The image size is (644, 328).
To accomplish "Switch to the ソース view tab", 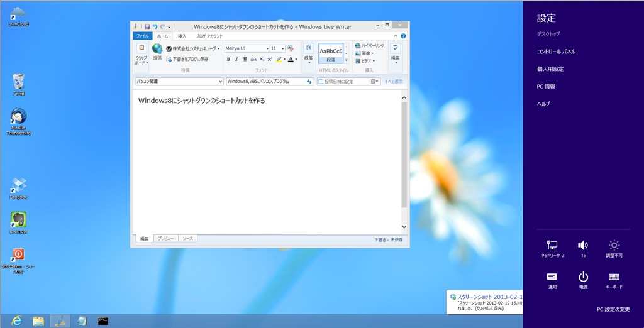I will [187, 238].
